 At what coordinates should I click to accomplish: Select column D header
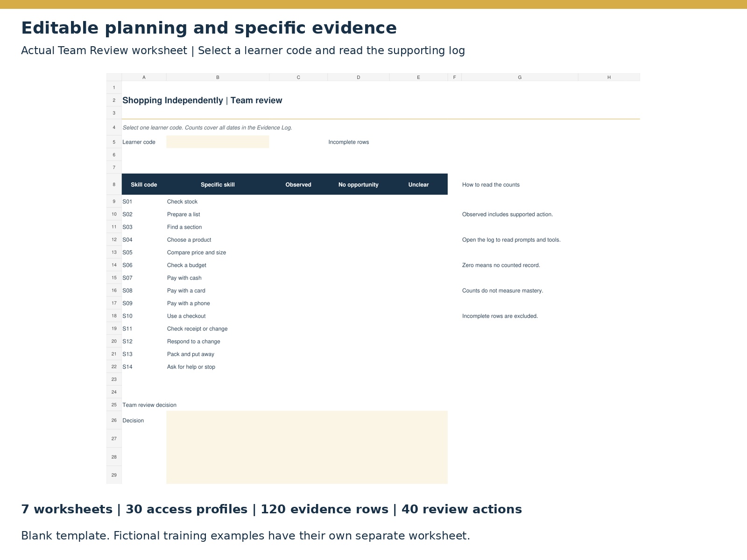click(x=359, y=77)
